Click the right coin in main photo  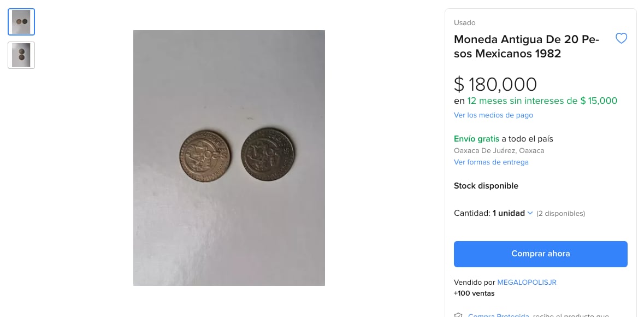(x=268, y=155)
